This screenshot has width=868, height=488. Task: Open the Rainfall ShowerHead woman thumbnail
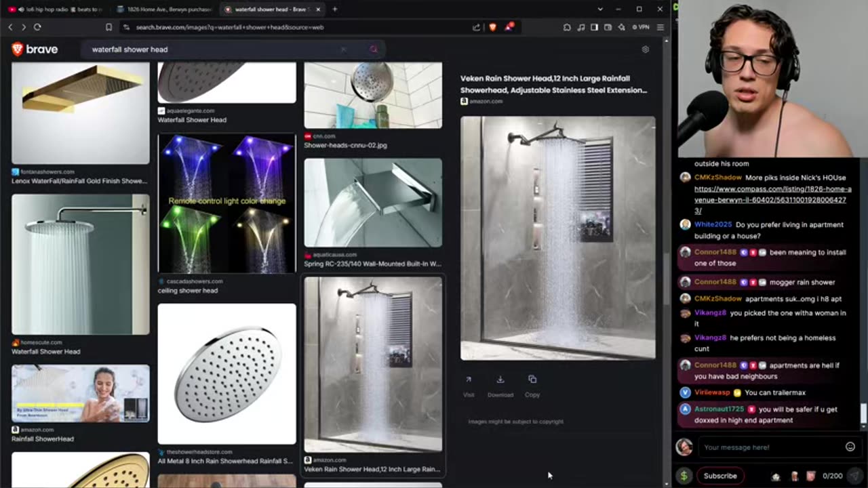(81, 393)
